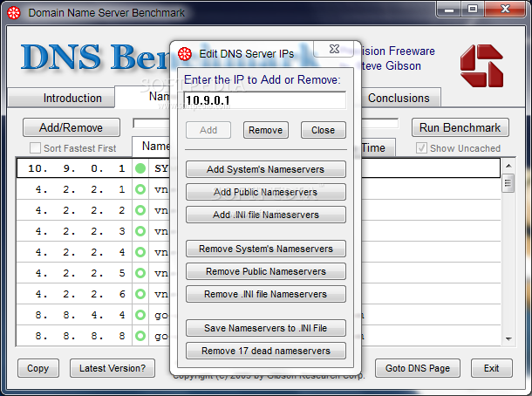Click Remove System's Nameservers
This screenshot has height=396, width=532.
(x=266, y=249)
